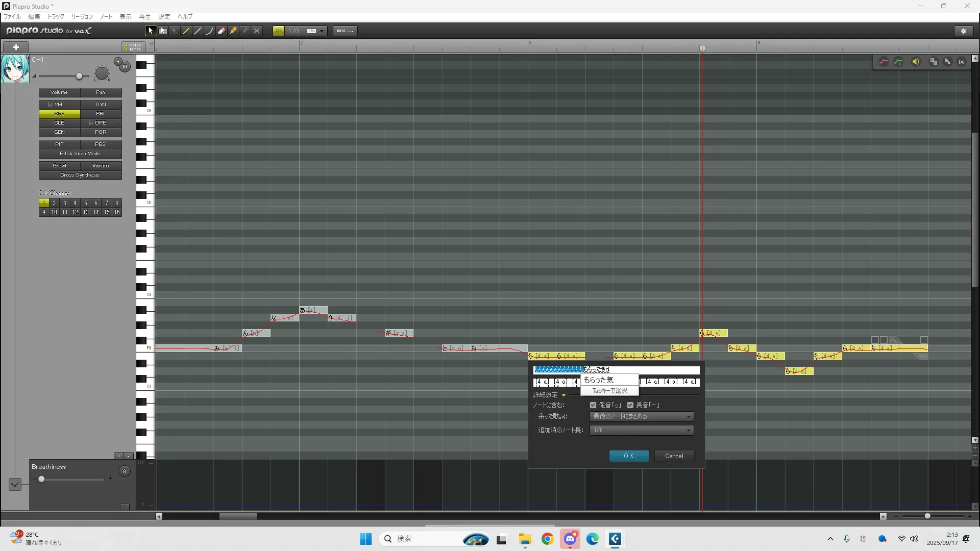This screenshot has width=980, height=551.
Task: Open the 余った歌詞 dropdown
Action: pos(642,417)
